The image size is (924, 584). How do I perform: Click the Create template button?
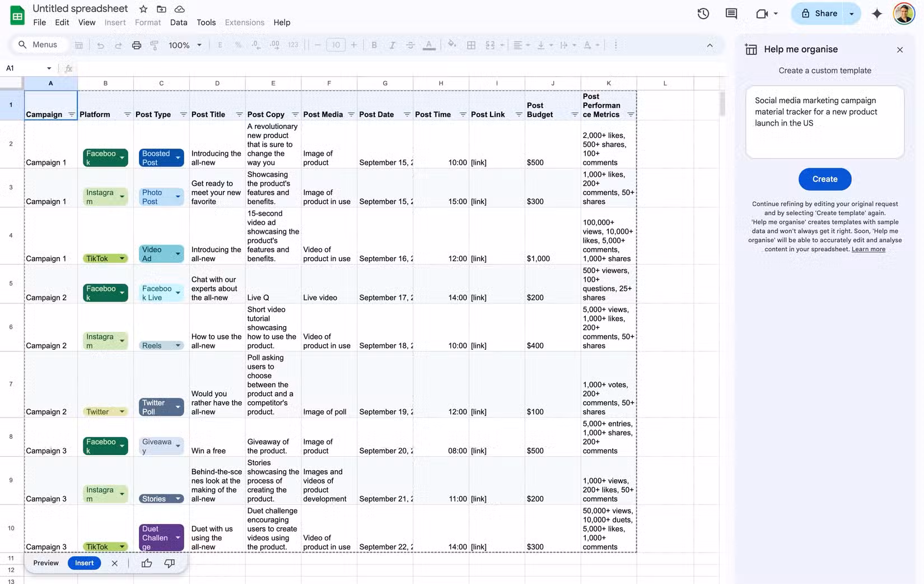click(825, 179)
